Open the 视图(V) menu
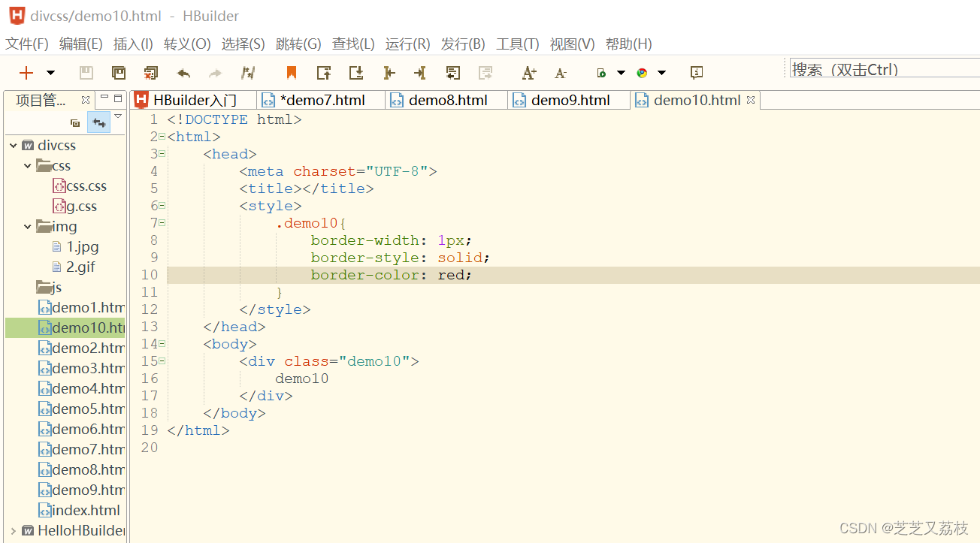 tap(573, 44)
